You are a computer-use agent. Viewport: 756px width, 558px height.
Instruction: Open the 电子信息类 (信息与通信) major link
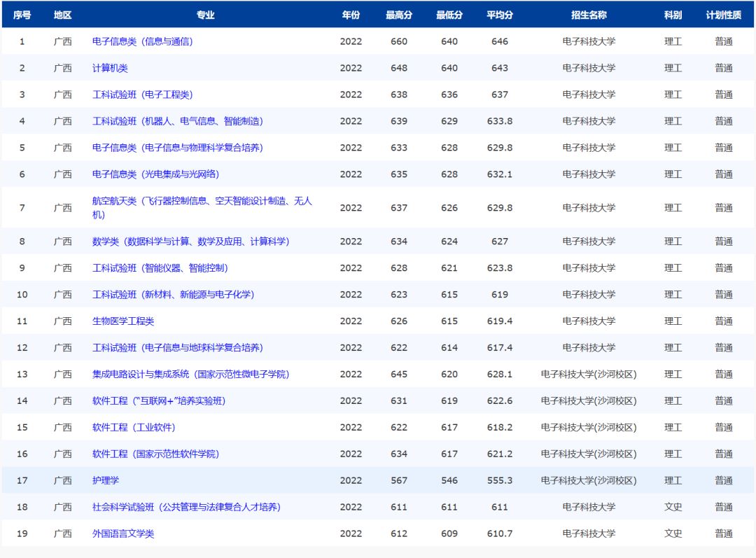(142, 41)
